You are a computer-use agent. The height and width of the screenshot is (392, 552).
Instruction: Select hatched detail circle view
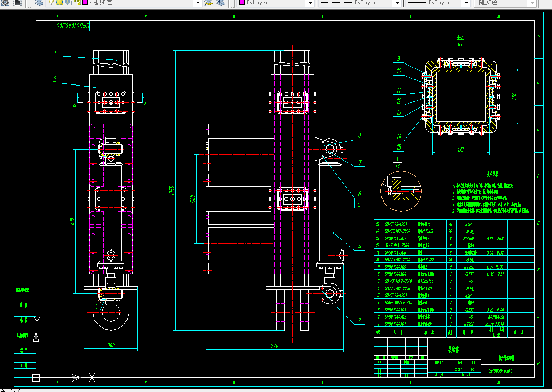click(401, 191)
